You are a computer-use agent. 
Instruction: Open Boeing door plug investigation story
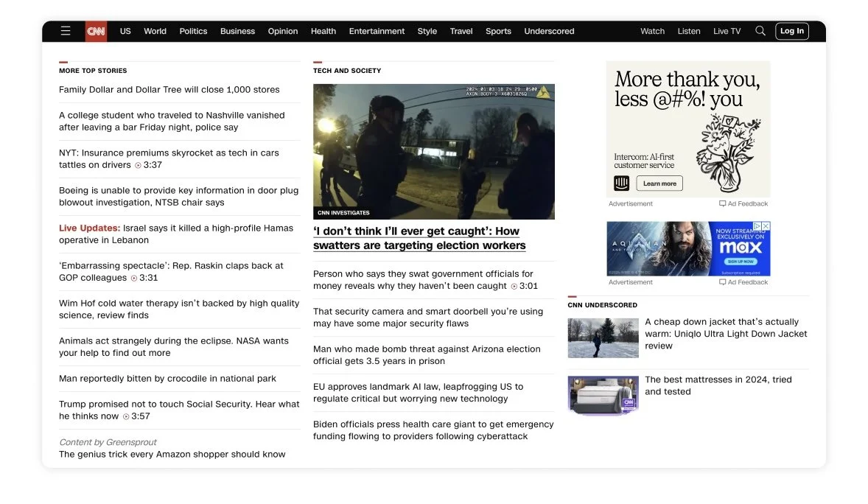pos(179,197)
